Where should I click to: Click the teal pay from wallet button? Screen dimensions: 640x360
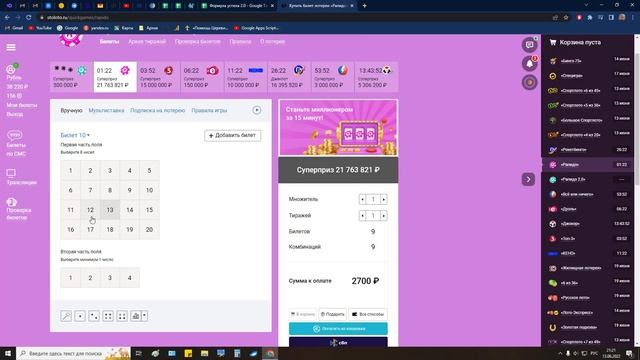coord(338,329)
